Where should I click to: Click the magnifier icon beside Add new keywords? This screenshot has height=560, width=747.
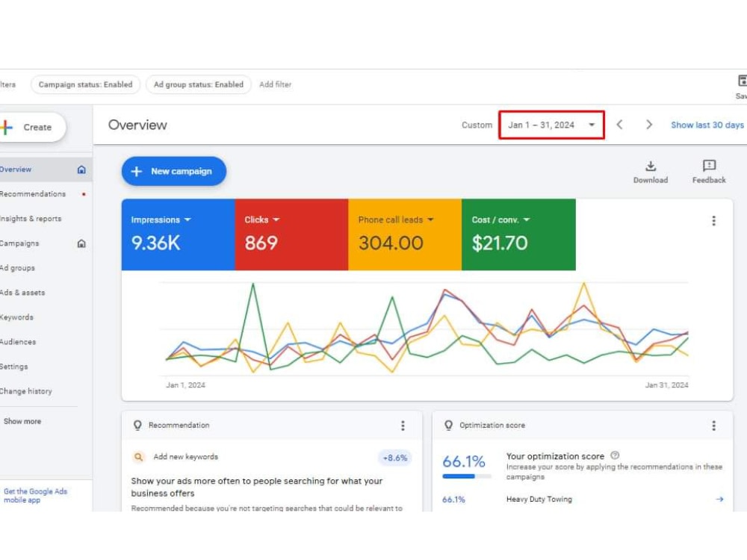138,457
